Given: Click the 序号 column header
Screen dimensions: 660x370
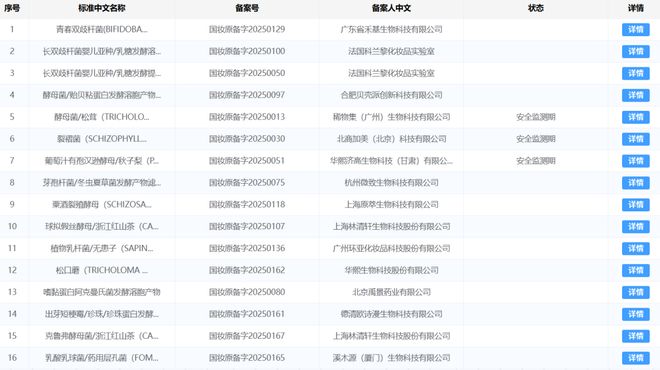Looking at the screenshot, I should [12, 8].
